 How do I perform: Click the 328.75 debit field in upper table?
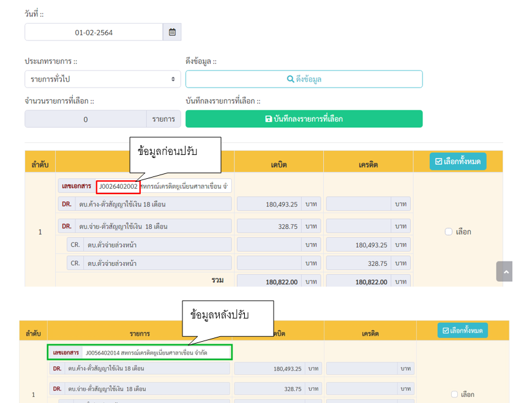pos(269,226)
